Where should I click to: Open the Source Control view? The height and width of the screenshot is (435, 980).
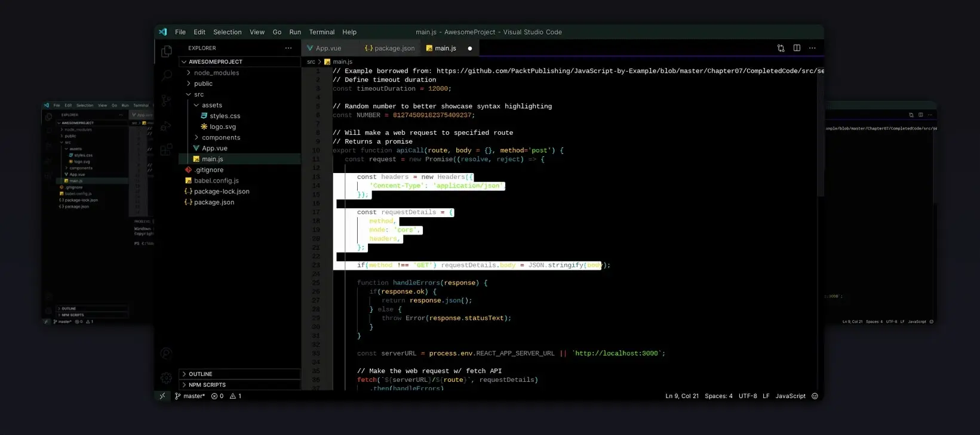[x=167, y=100]
